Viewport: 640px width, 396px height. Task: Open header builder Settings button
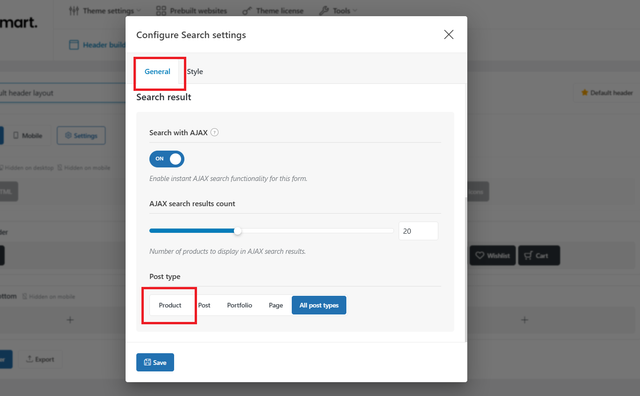point(81,136)
